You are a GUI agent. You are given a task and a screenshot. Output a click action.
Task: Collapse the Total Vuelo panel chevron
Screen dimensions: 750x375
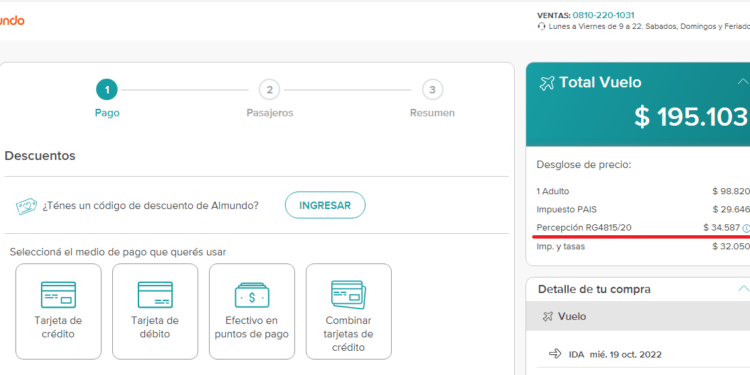743,81
